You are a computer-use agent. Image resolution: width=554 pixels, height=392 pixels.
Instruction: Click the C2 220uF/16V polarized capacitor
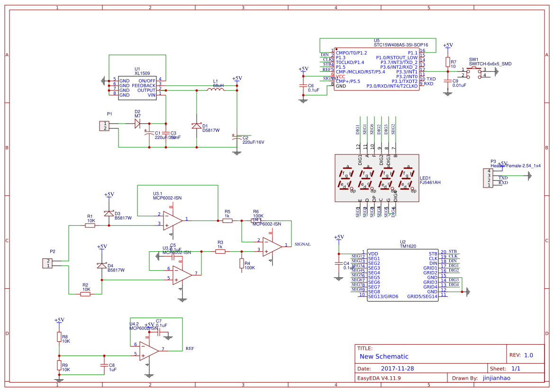click(x=237, y=137)
